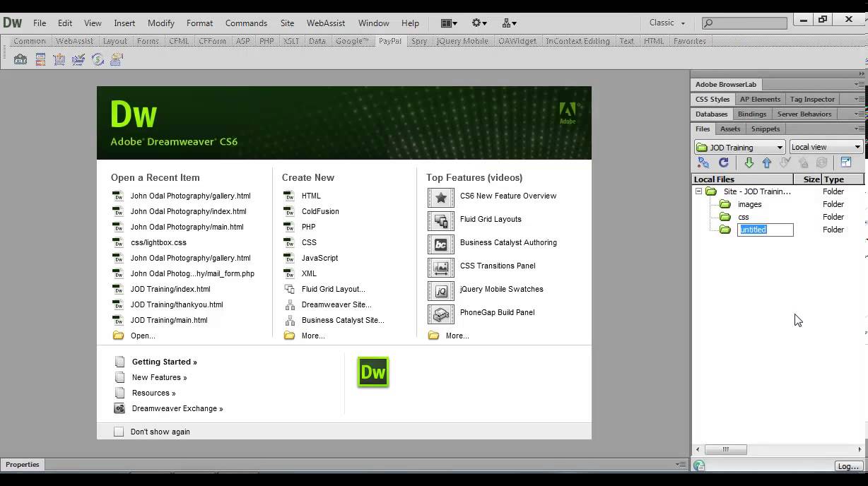
Task: Open the Tag Inspector tab
Action: (x=812, y=99)
